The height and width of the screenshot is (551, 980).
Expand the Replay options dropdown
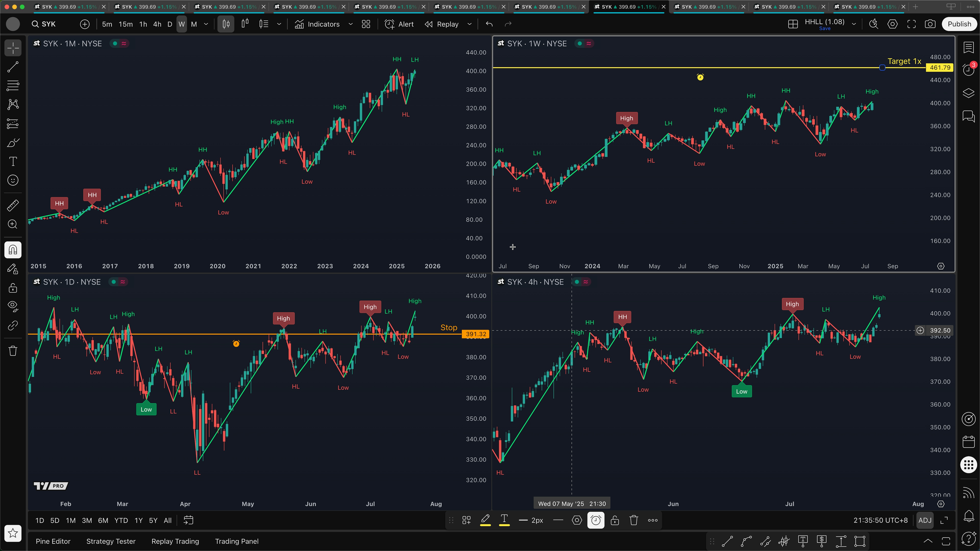click(470, 24)
